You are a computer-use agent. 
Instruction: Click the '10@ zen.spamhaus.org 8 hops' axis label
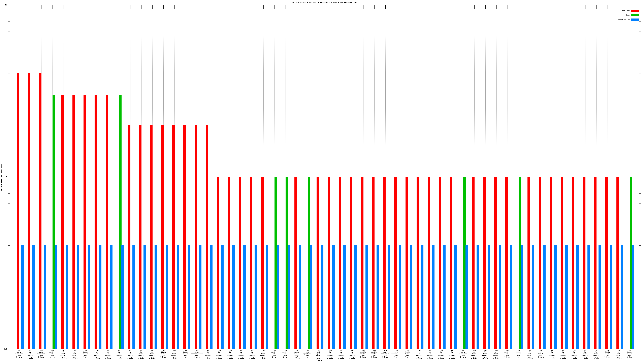pos(385,354)
